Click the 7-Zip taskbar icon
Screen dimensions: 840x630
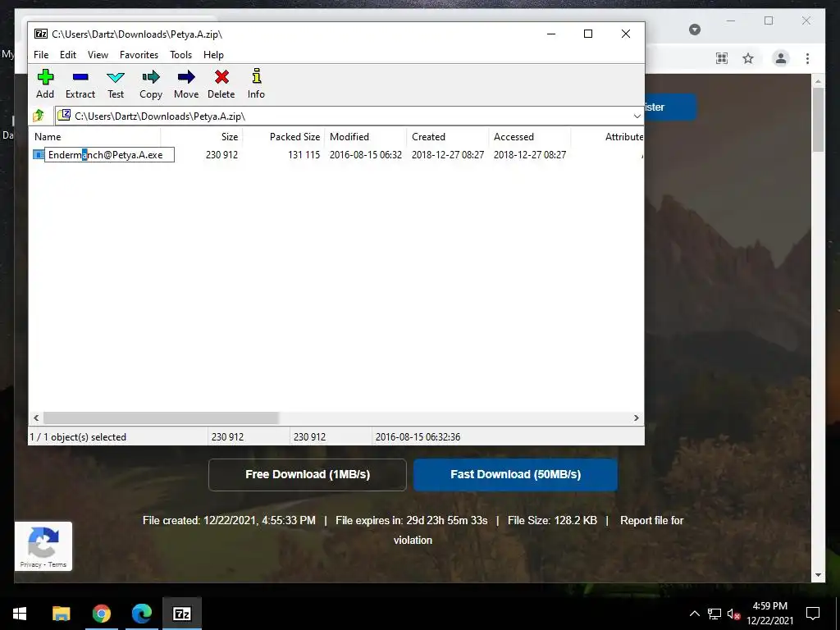tap(181, 614)
